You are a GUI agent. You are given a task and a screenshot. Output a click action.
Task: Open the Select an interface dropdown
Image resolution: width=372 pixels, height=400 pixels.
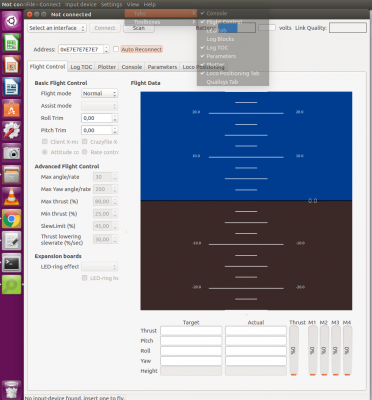point(57,28)
